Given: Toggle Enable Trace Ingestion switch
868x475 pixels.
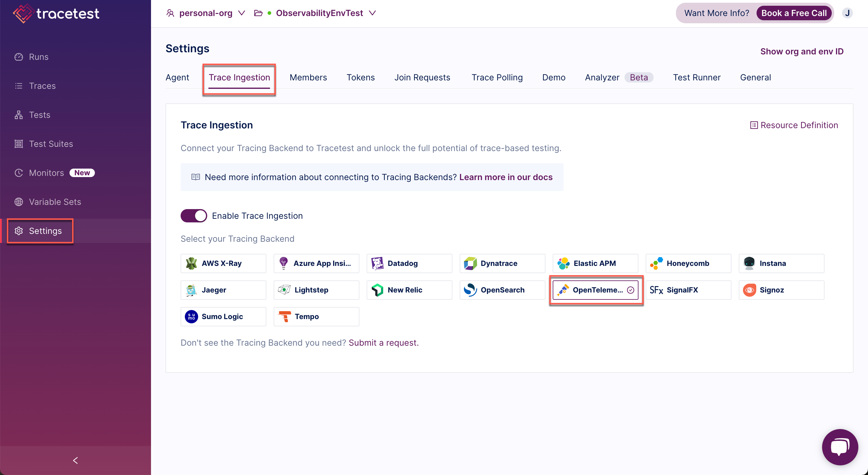Looking at the screenshot, I should point(194,216).
